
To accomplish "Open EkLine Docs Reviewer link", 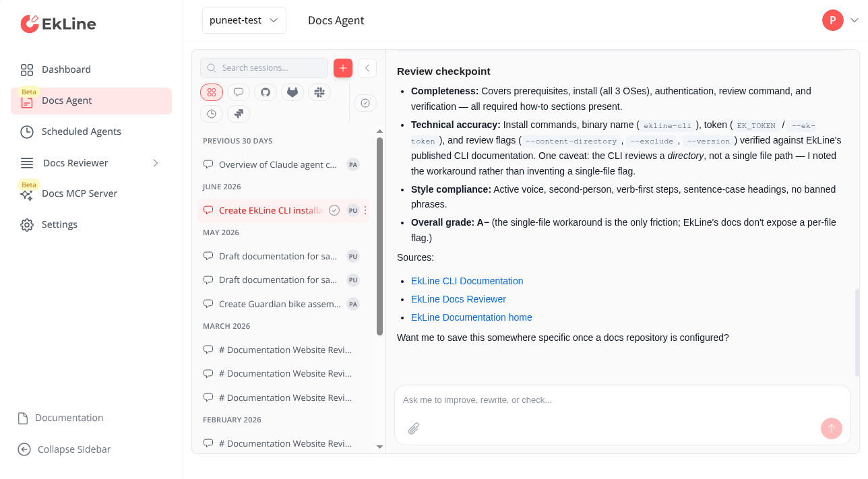I will click(x=458, y=299).
